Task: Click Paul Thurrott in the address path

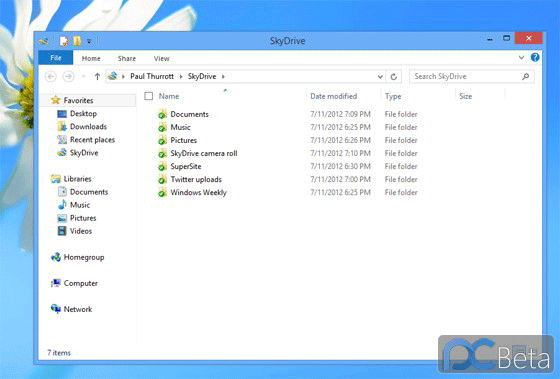Action: click(x=152, y=76)
